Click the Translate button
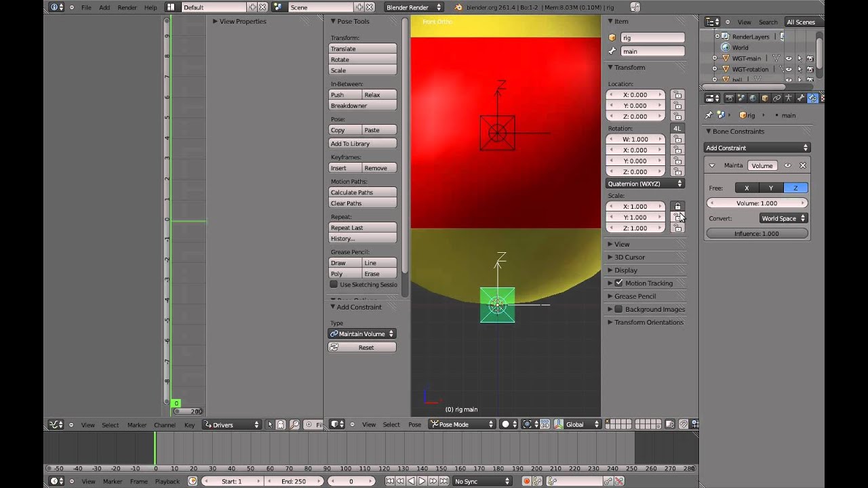 (x=363, y=49)
